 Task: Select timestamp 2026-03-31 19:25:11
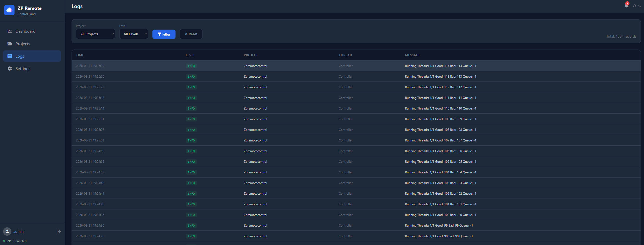[90, 119]
